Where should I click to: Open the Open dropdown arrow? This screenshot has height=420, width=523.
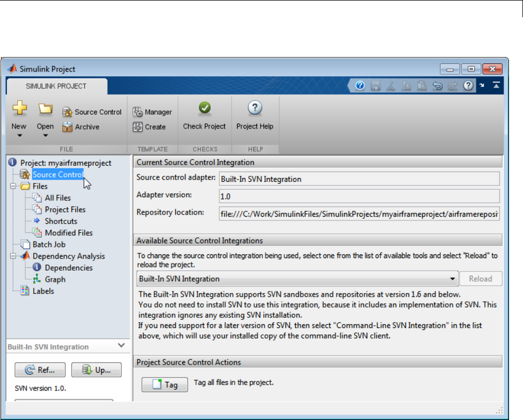click(45, 136)
